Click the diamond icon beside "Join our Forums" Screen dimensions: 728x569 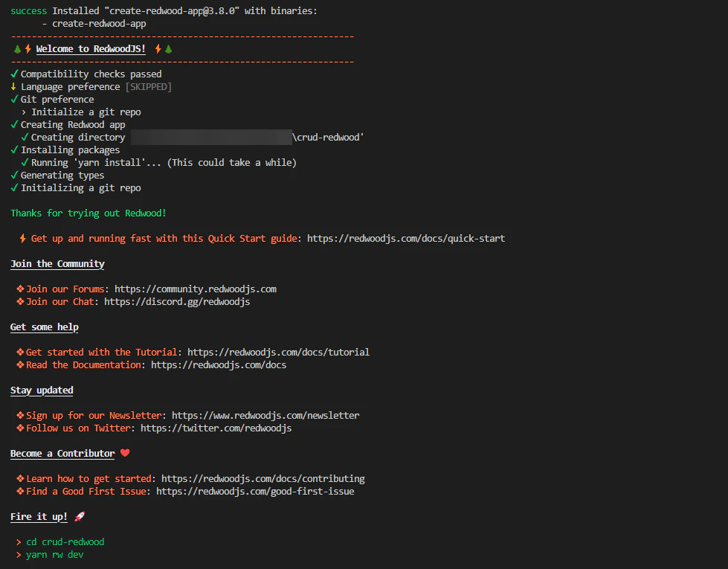tap(21, 289)
